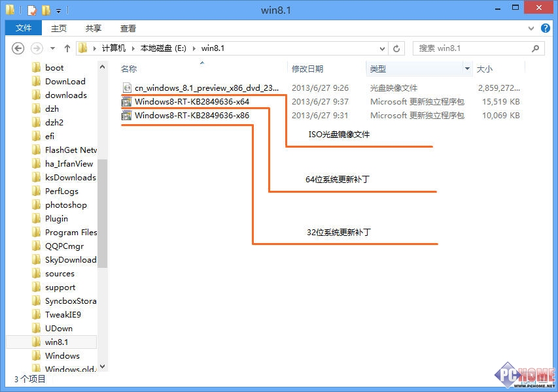Click 计算机 in the address path
This screenshot has width=558, height=392.
(x=114, y=48)
